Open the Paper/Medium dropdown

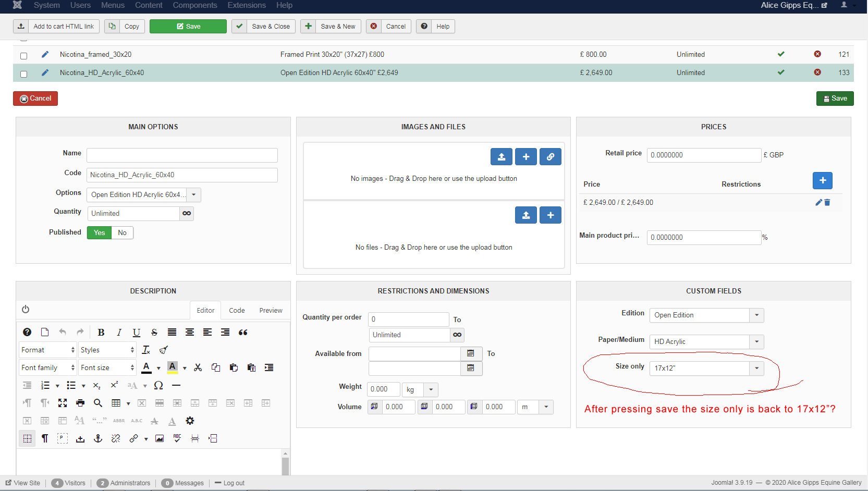(x=707, y=342)
